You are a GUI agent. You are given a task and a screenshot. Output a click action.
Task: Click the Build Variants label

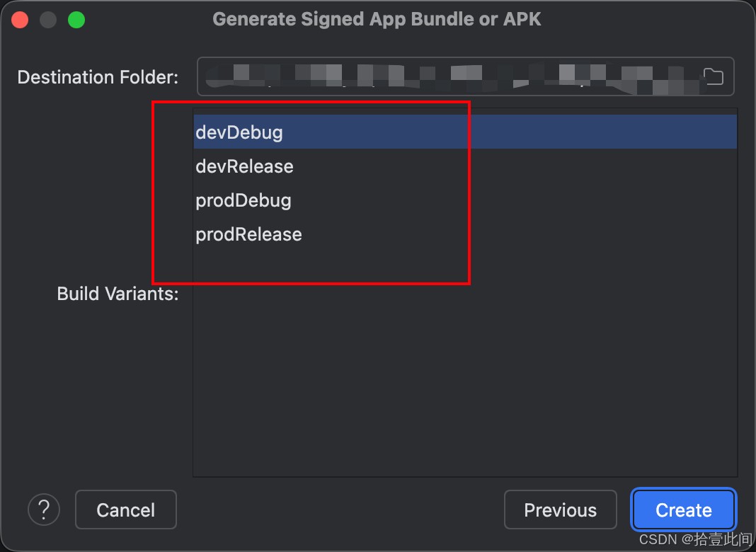[x=118, y=294]
